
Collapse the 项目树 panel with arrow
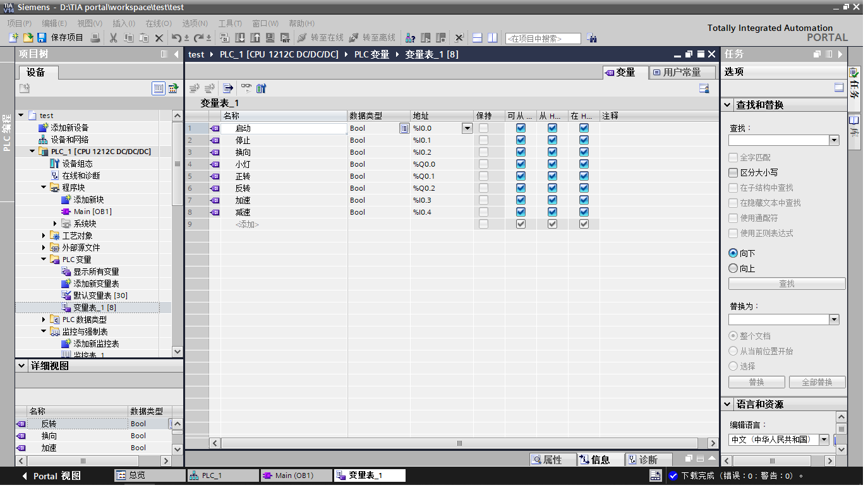tap(176, 54)
